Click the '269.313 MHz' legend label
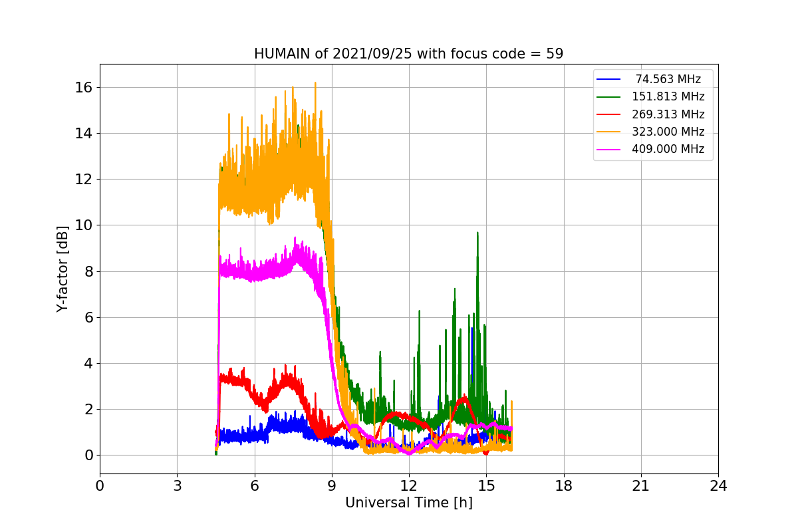This screenshot has height=532, width=798. [668, 114]
